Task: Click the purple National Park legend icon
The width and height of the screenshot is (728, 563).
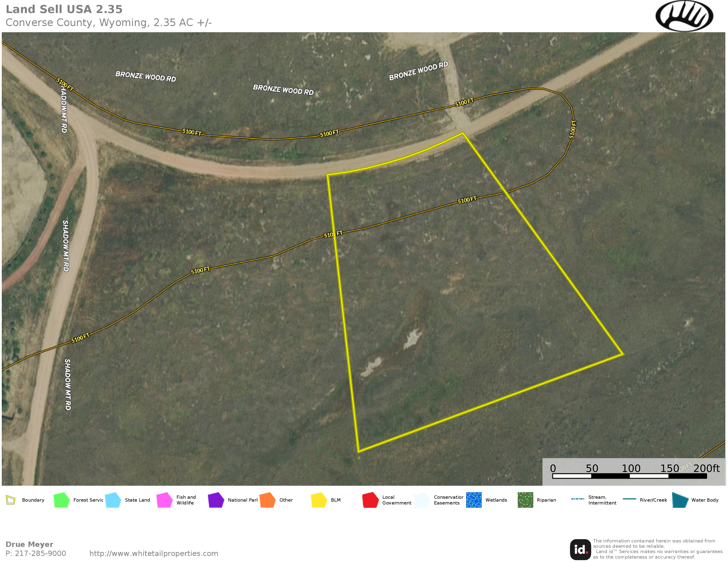Action: pyautogui.click(x=216, y=500)
